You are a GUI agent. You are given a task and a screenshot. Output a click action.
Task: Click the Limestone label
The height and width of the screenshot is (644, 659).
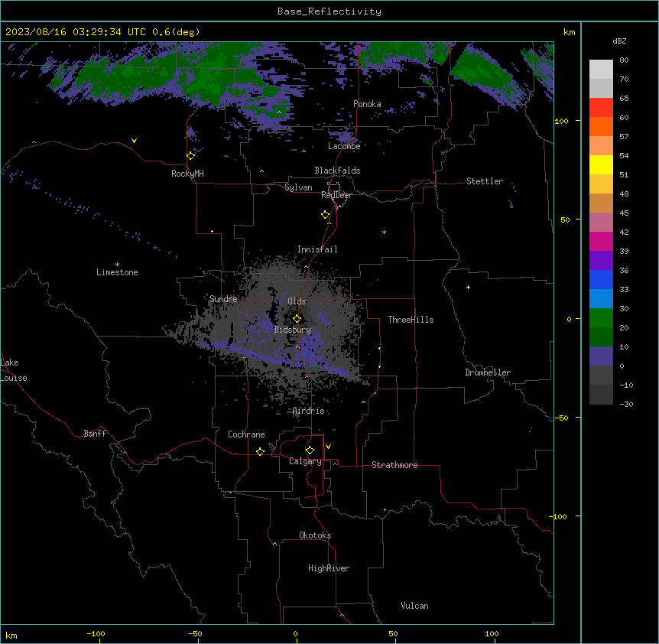coord(117,272)
